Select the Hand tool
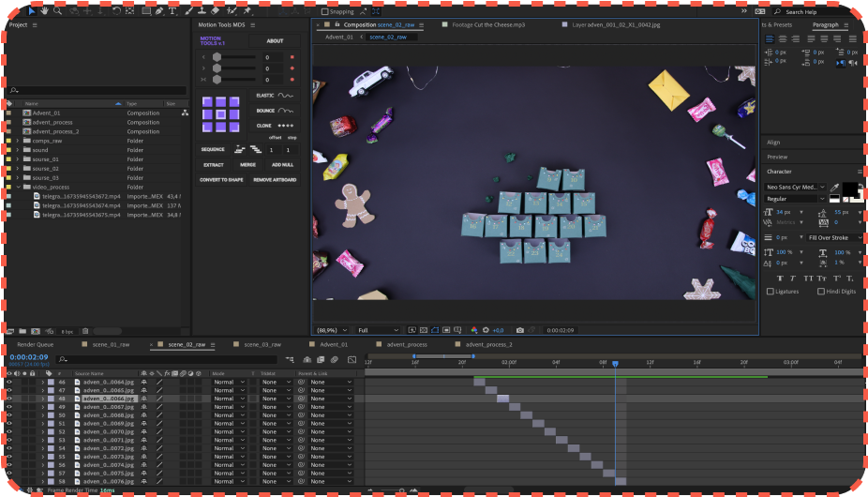Viewport: 868px width, 497px height. pyautogui.click(x=44, y=10)
